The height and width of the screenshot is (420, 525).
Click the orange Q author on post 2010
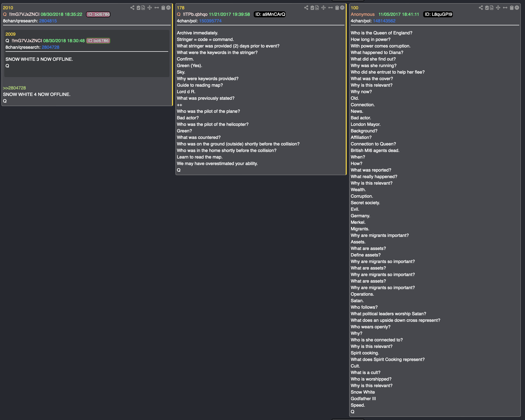(5, 14)
